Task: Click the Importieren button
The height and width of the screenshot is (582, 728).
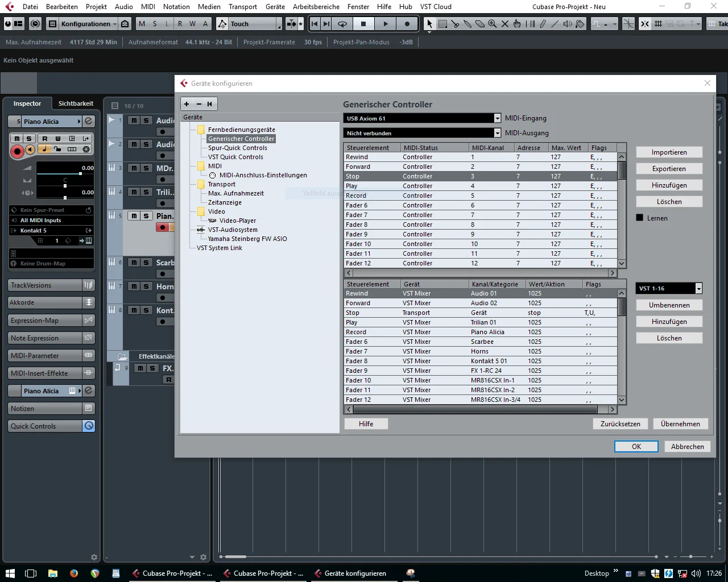Action: pyautogui.click(x=669, y=152)
